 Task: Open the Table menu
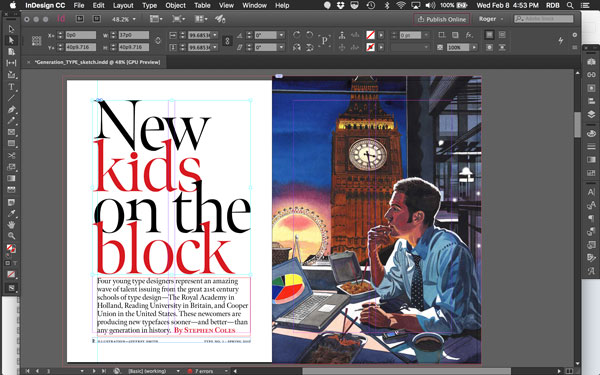[202, 5]
